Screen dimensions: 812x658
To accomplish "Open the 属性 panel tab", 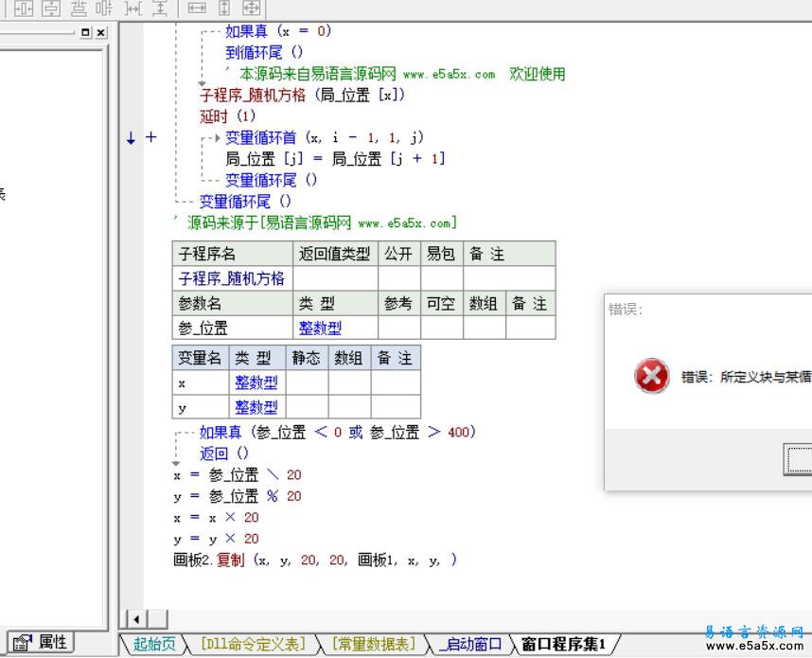I will click(41, 643).
